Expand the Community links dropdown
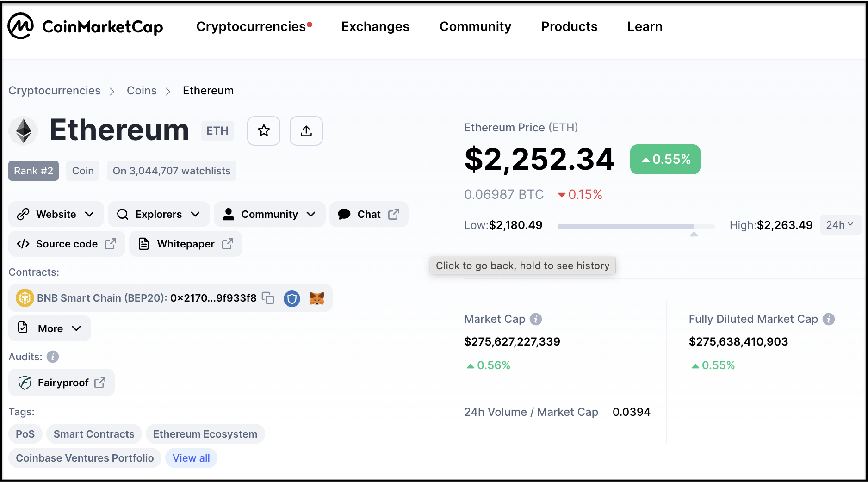The image size is (868, 482). tap(270, 214)
